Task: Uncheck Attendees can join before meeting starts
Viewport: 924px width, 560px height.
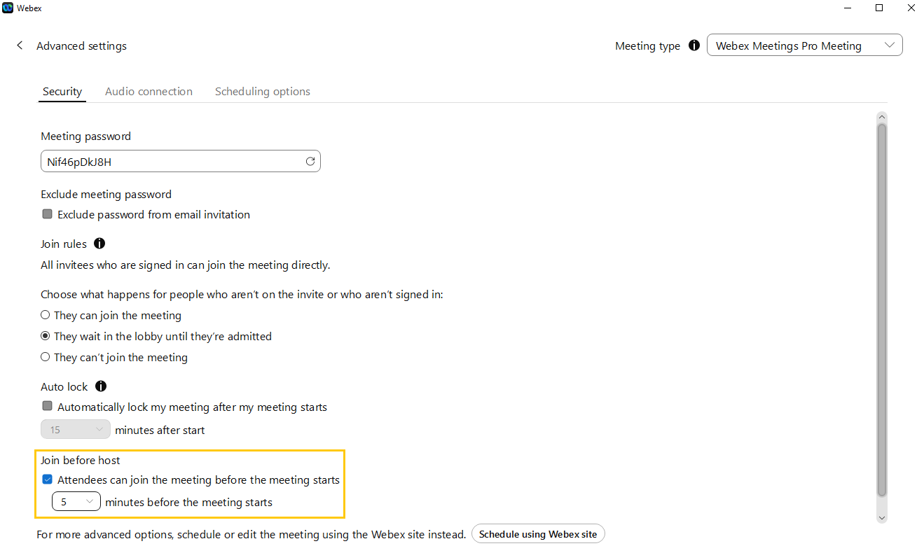Action: click(48, 480)
